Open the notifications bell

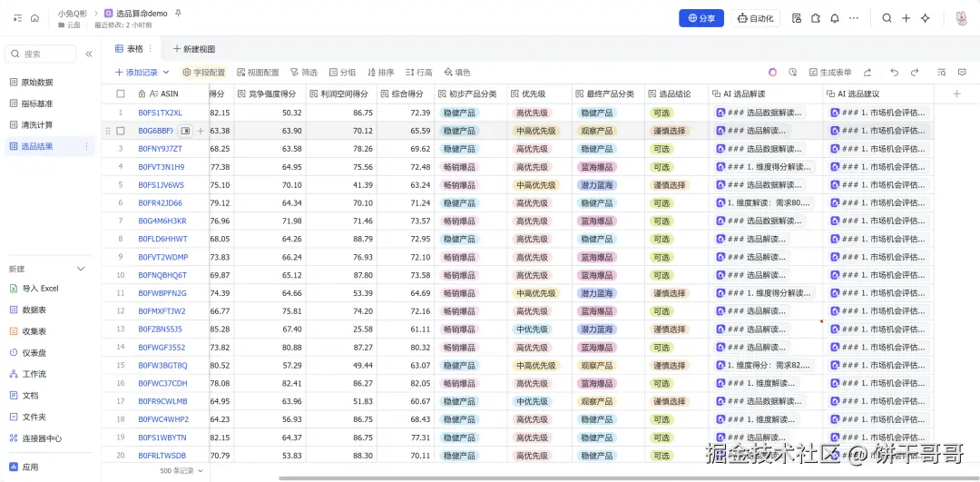click(834, 18)
